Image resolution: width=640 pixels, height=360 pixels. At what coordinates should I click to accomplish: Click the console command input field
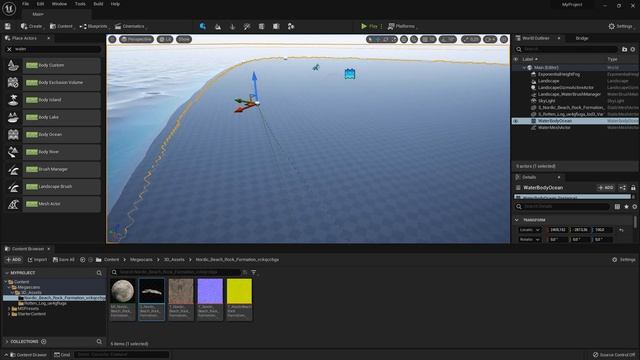pos(122,355)
